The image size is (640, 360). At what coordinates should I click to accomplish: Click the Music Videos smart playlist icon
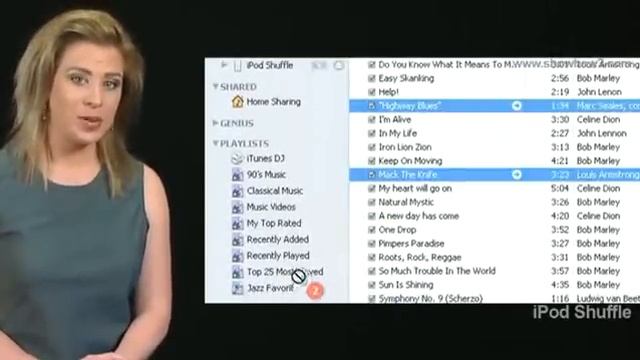[x=238, y=207]
